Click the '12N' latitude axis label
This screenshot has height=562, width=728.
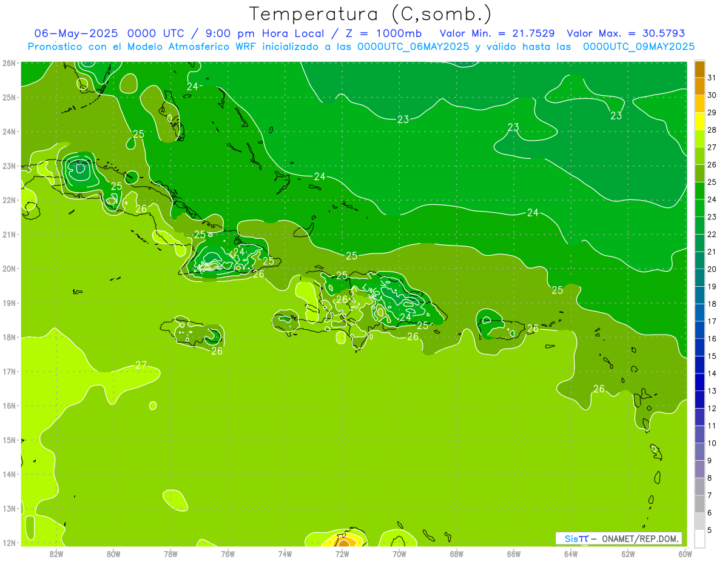click(x=8, y=543)
